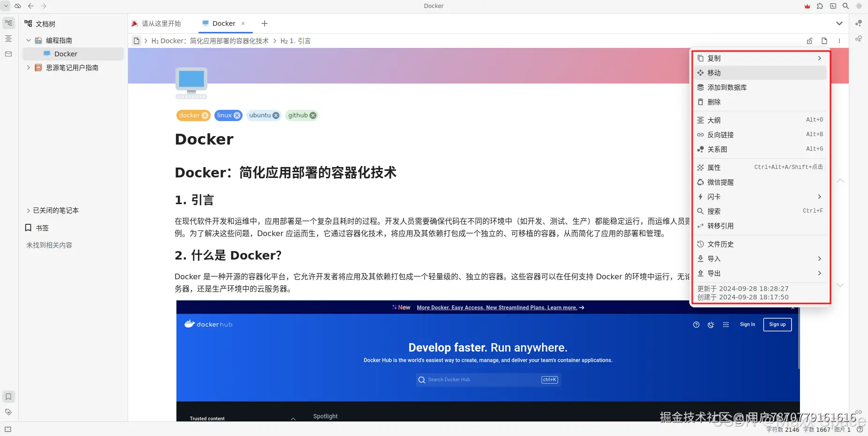
Task: Select 大纲 menu entry
Action: pyautogui.click(x=760, y=120)
